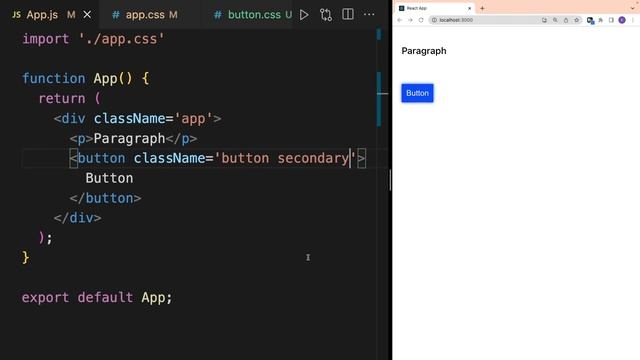This screenshot has height=360, width=640.
Task: Click the 'export default App;' line
Action: (97, 298)
